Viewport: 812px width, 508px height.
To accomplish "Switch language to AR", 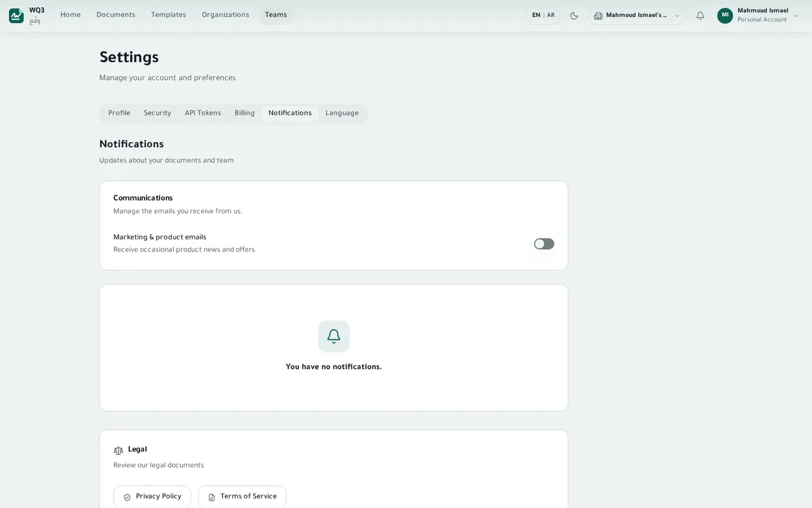I will 551,16.
